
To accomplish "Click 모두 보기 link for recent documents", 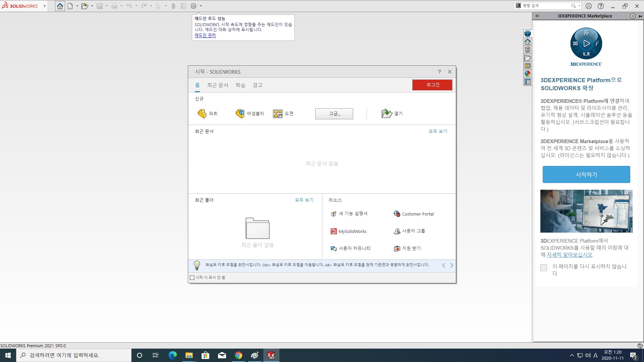I will [x=438, y=131].
